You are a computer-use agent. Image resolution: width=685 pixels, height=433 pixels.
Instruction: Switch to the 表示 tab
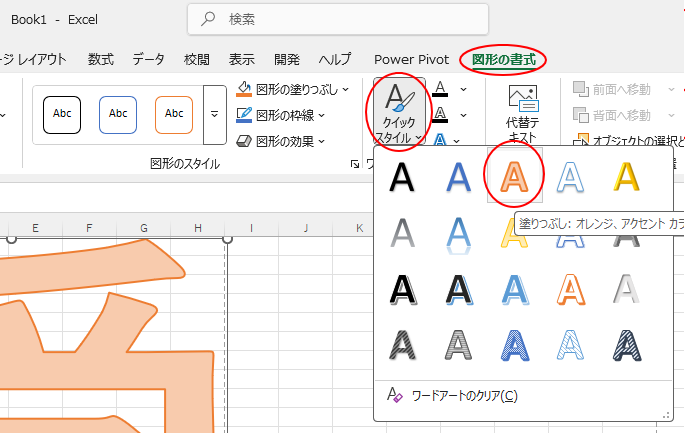coord(242,59)
